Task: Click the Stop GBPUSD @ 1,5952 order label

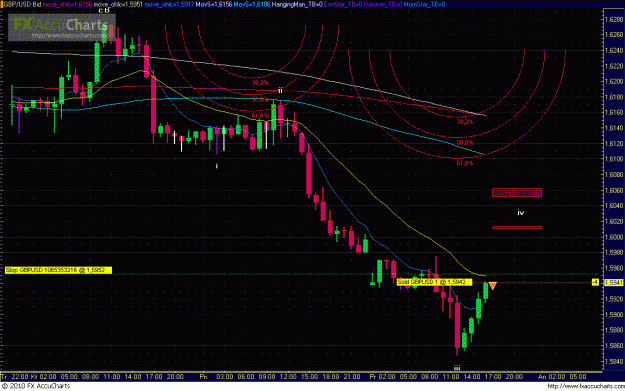Action: (x=58, y=270)
